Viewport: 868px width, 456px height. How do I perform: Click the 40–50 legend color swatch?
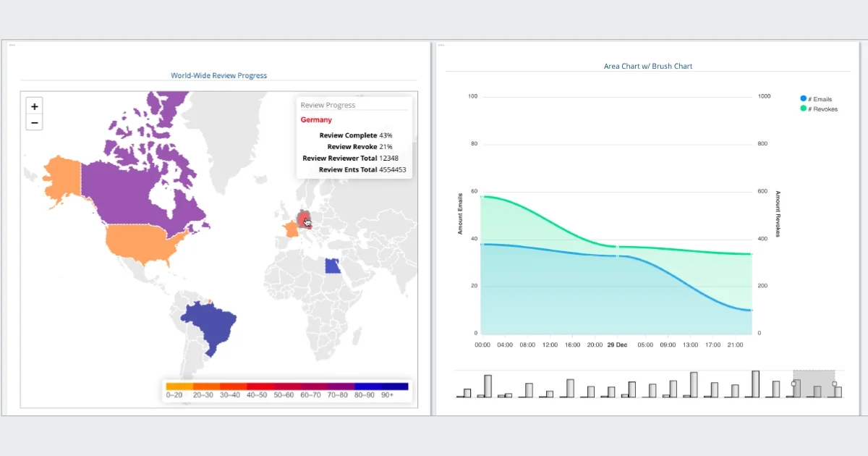260,386
